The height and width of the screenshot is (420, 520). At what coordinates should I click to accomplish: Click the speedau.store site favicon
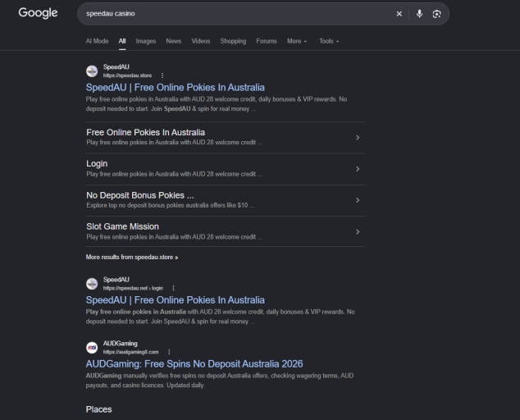pyautogui.click(x=92, y=71)
